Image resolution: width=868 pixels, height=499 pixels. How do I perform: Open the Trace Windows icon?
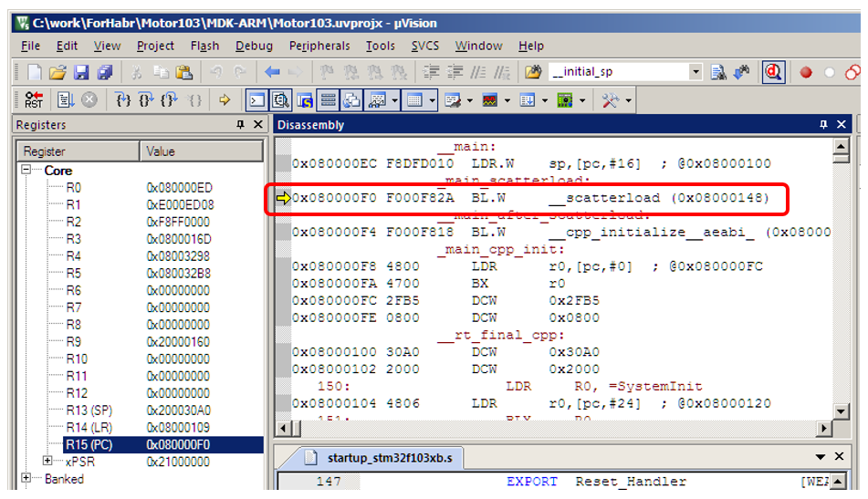coord(527,100)
